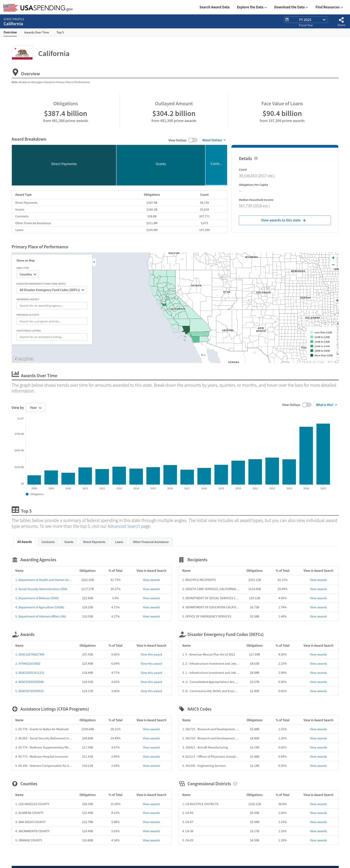
Task: View this award for HT940216C0002
Action: (x=151, y=664)
